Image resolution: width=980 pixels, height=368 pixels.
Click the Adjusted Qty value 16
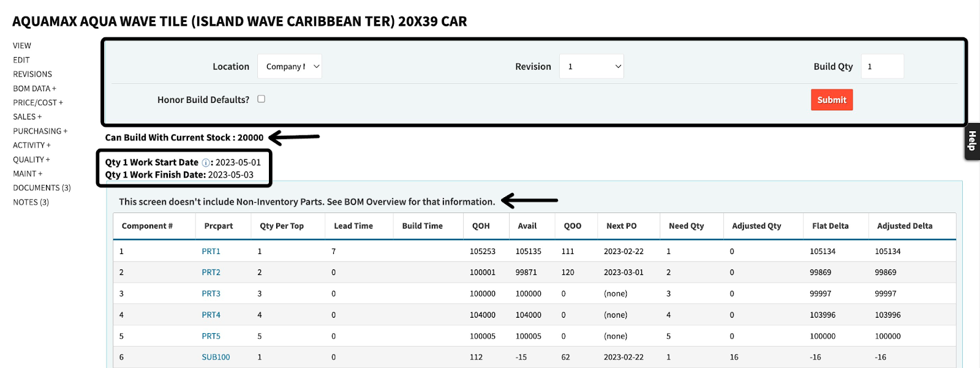[734, 358]
